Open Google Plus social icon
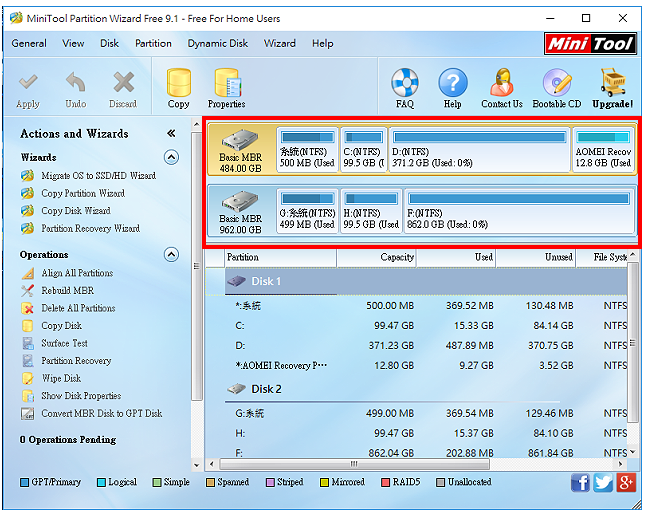Viewport: 649px width, 522px height. click(x=626, y=483)
